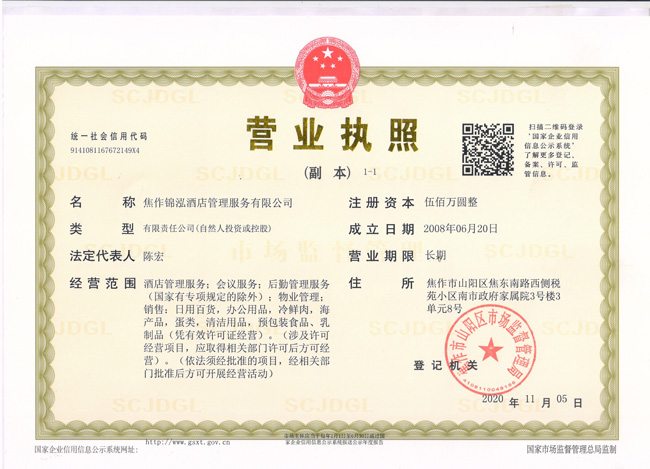Click the QR code image
The height and width of the screenshot is (469, 650).
[x=488, y=148]
